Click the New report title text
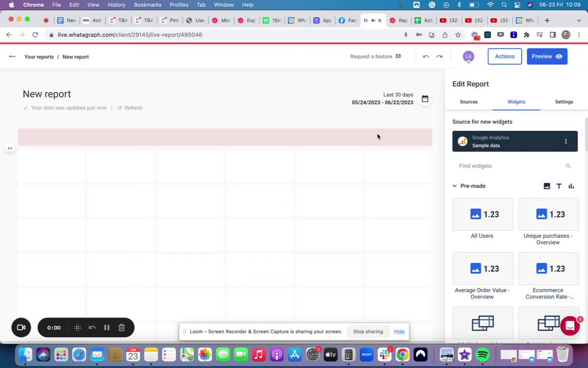This screenshot has height=368, width=588. coord(47,94)
